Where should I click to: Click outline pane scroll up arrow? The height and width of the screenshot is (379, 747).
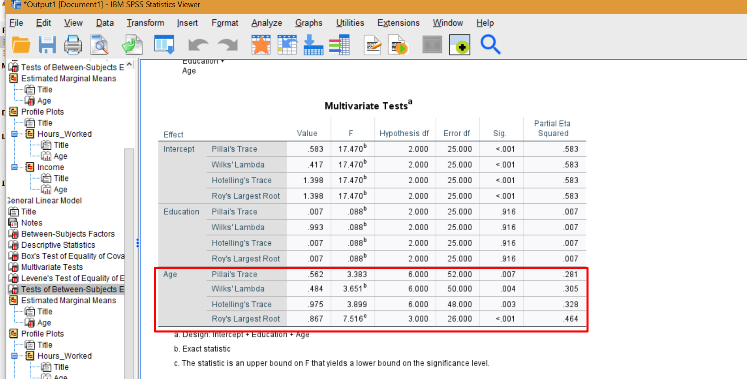pyautogui.click(x=130, y=64)
